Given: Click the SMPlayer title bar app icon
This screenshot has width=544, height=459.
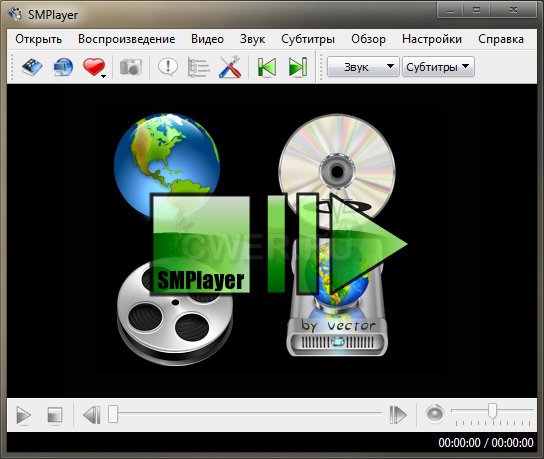Looking at the screenshot, I should (x=15, y=14).
